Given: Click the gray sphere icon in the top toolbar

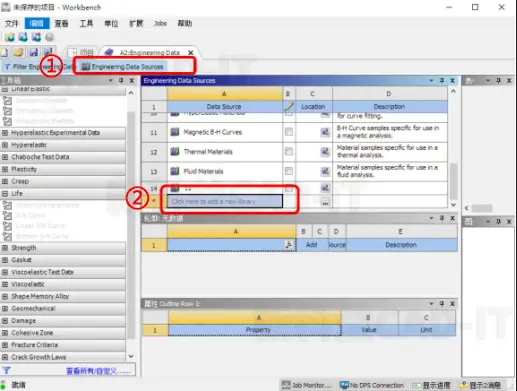Looking at the screenshot, I should click(50, 37).
